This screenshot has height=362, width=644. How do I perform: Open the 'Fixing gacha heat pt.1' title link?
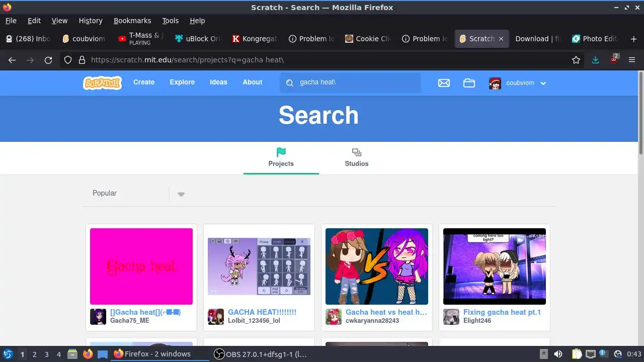(502, 312)
